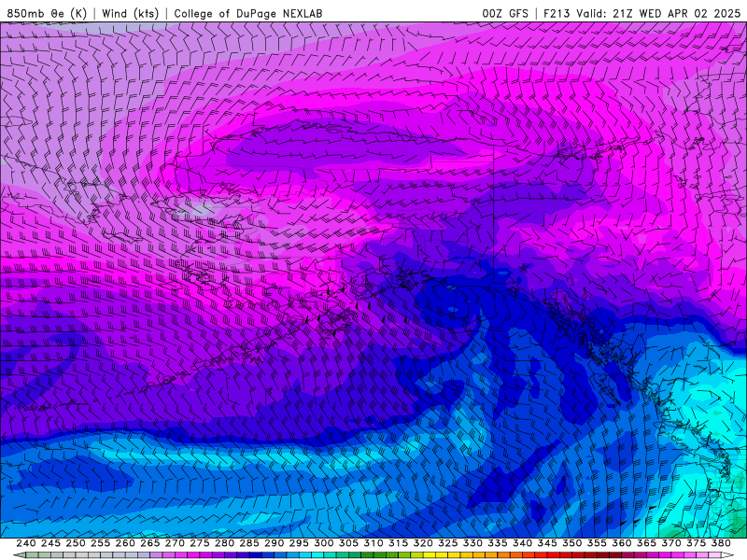Click the 300 value on the color scale
Image resolution: width=747 pixels, height=560 pixels.
tap(324, 543)
